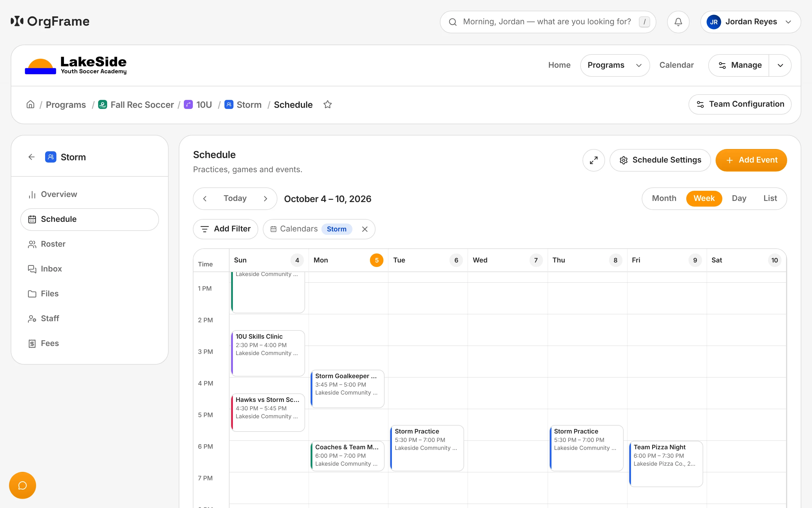The width and height of the screenshot is (812, 508).
Task: Open the Jordan Reyes account menu
Action: [x=750, y=22]
